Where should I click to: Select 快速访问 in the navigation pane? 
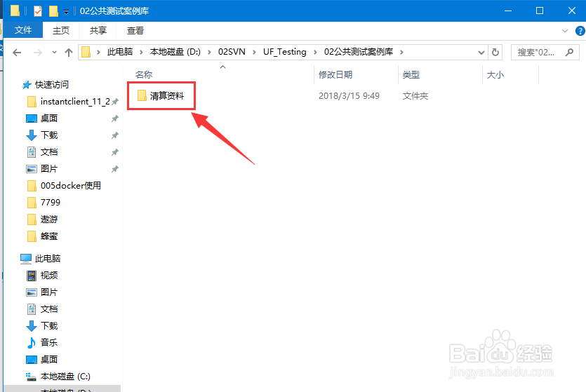coord(51,85)
